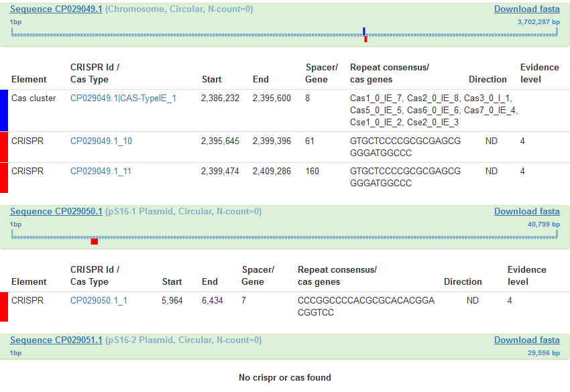
Task: Click 'Repeat consensus/ cas genes' header in pS16-1 table
Action: click(x=337, y=275)
